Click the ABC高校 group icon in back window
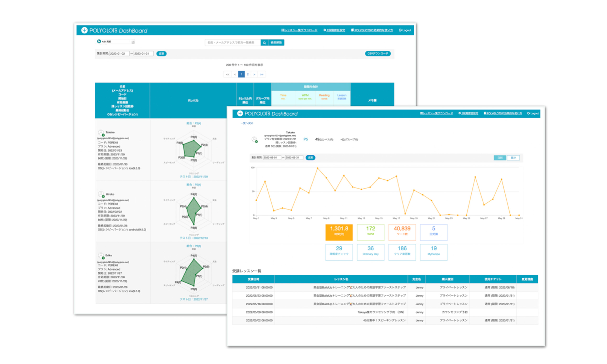Viewport: 607px width, 364px height. click(x=99, y=41)
